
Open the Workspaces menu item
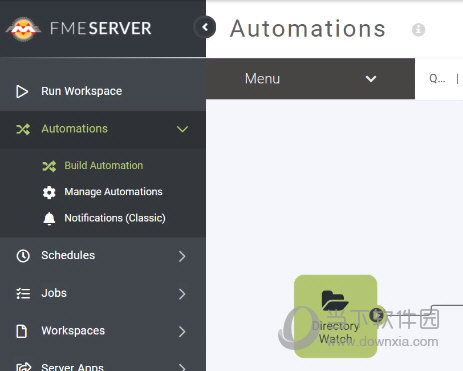103,331
